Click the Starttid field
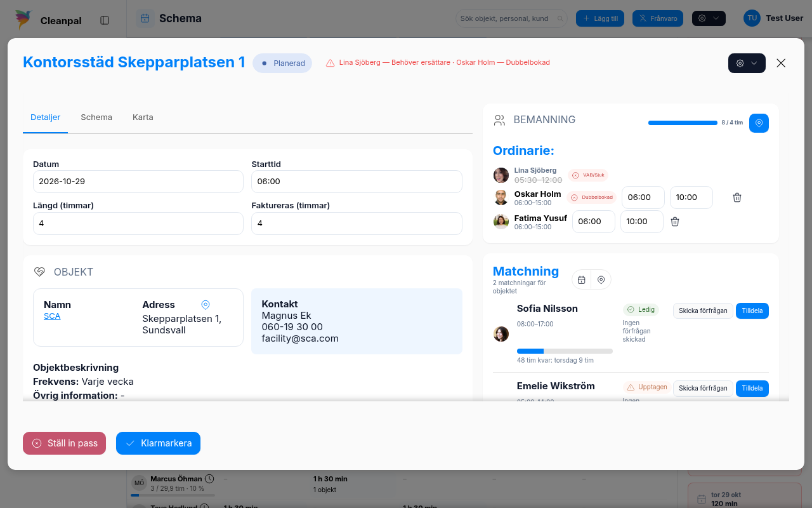The width and height of the screenshot is (812, 508). [357, 182]
